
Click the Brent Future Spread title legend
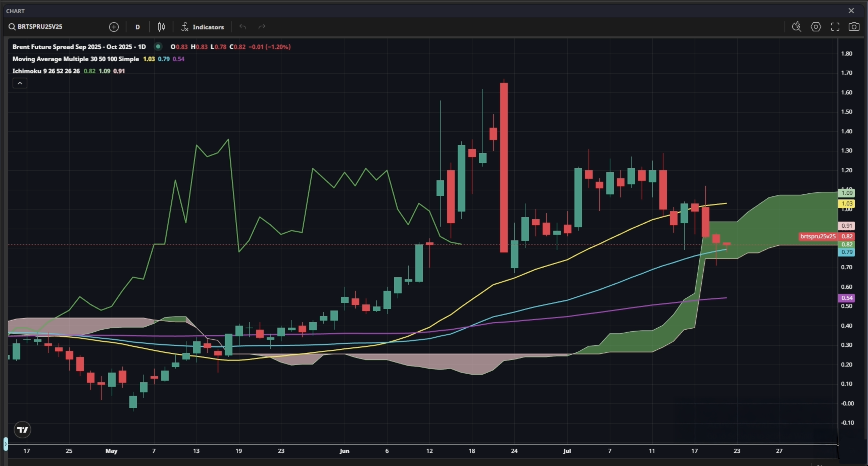[79, 47]
